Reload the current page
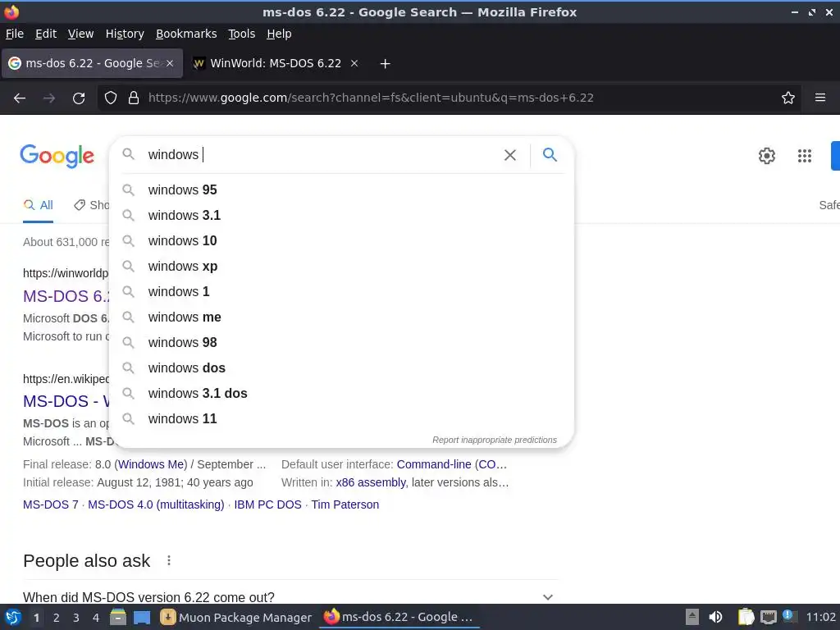Viewport: 840px width, 630px height. (x=79, y=98)
